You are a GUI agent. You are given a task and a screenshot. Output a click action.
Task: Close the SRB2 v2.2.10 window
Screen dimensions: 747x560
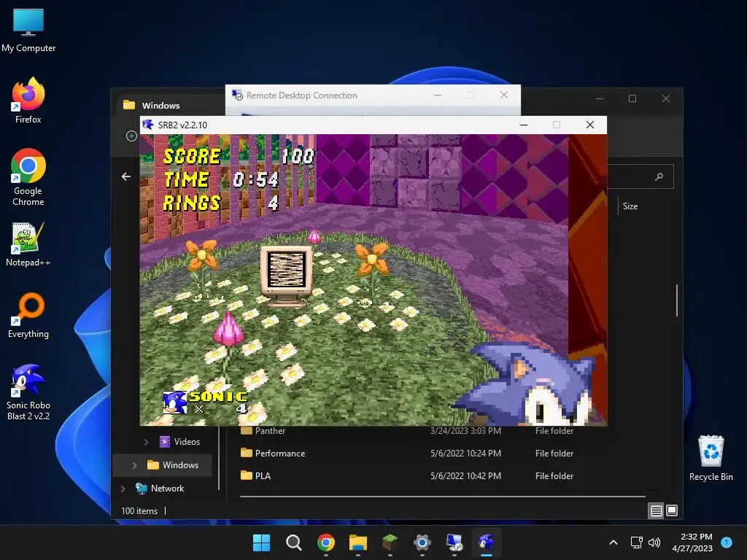point(589,125)
